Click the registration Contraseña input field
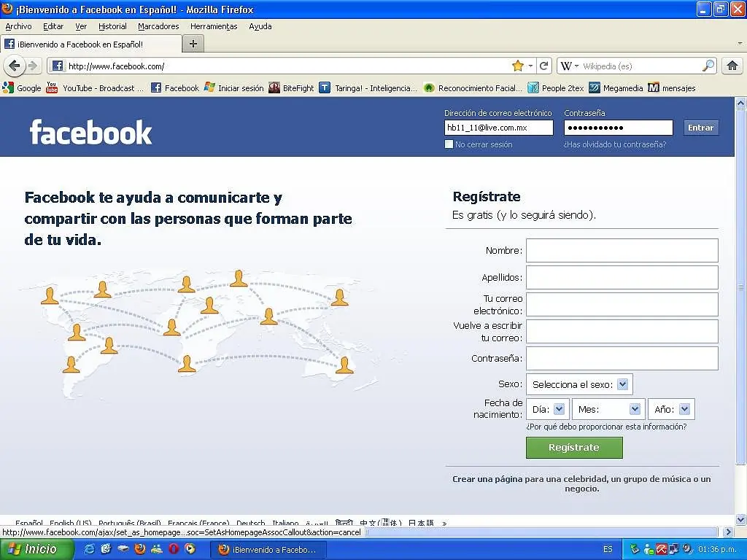The width and height of the screenshot is (747, 560). tap(622, 359)
